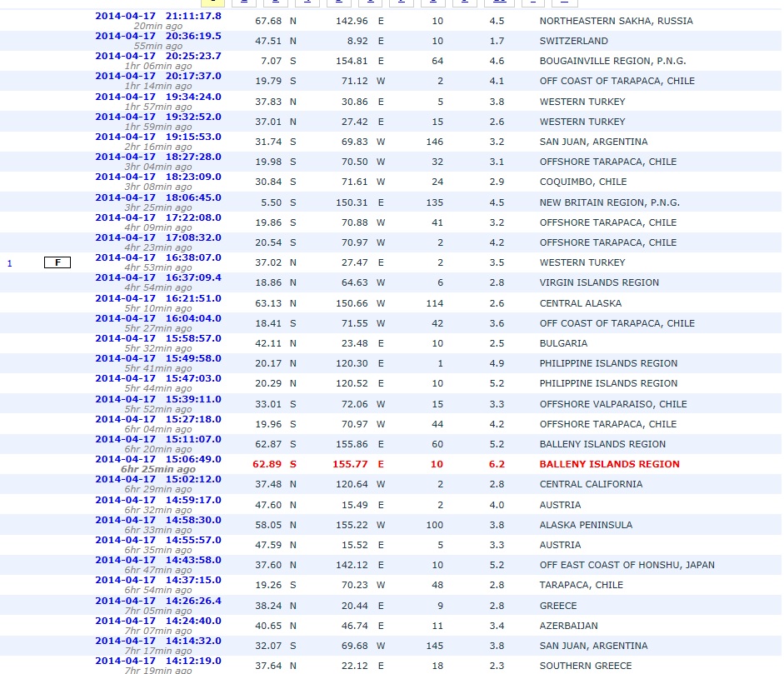Open the 14:14:32.0 earthquake entry

(158, 642)
